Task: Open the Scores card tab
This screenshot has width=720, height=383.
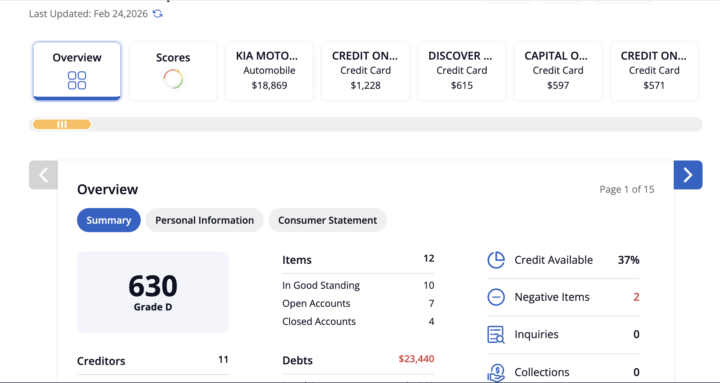Action: click(173, 71)
